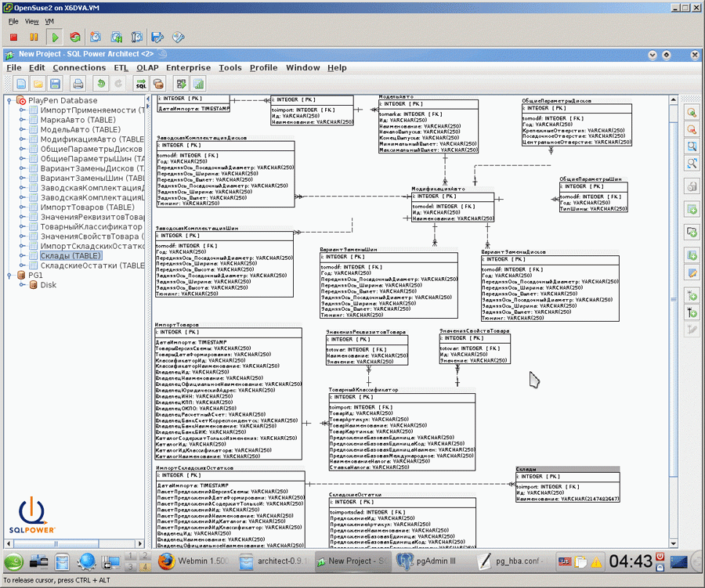Click the Zoom to Fit icon

pos(692,163)
